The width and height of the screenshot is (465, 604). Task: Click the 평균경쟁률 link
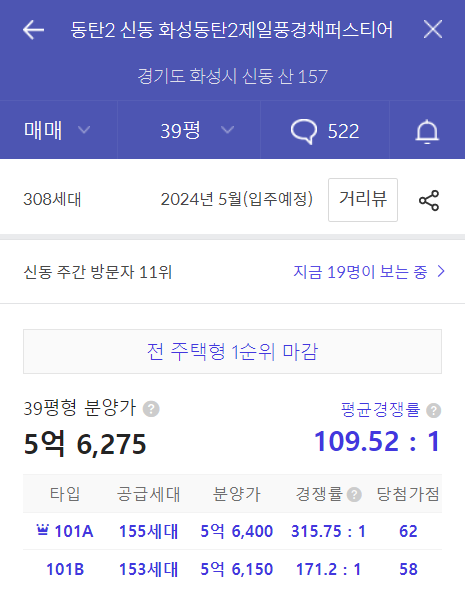pyautogui.click(x=380, y=409)
